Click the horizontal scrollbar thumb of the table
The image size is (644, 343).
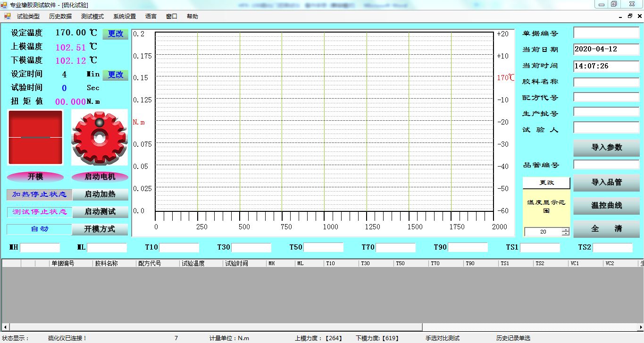tap(216, 327)
